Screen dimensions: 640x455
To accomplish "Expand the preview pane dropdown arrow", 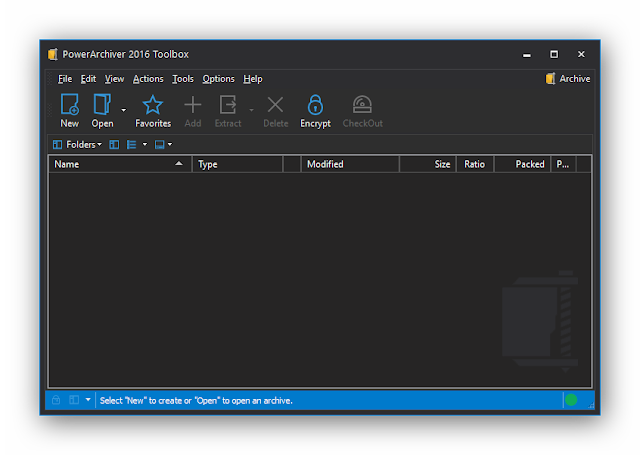I will coord(170,144).
